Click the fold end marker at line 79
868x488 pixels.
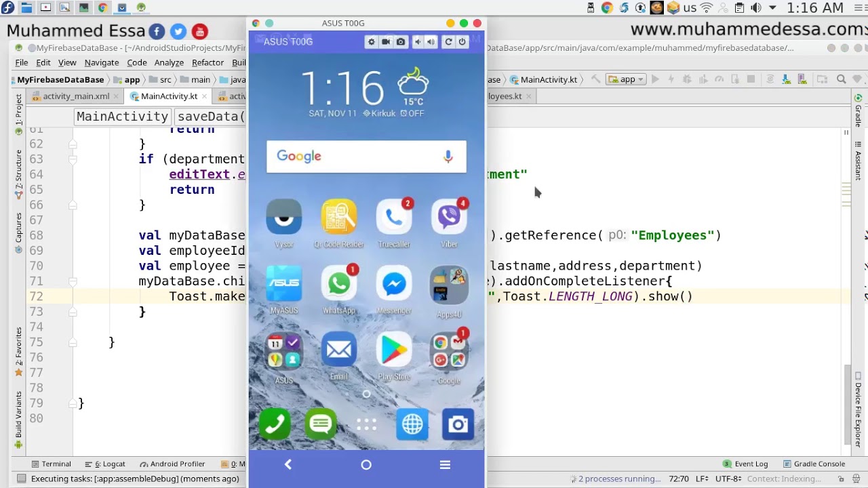pyautogui.click(x=73, y=403)
